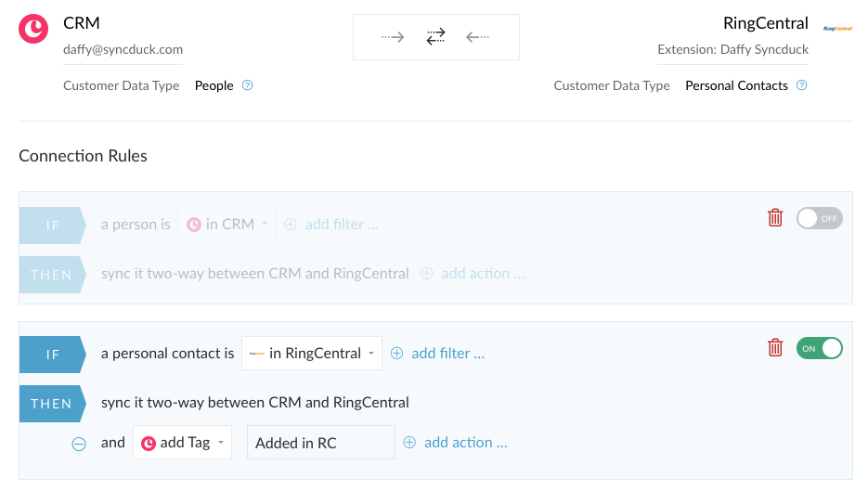Click plus icon beside active add filter
Image resolution: width=868 pixels, height=491 pixels.
(397, 353)
